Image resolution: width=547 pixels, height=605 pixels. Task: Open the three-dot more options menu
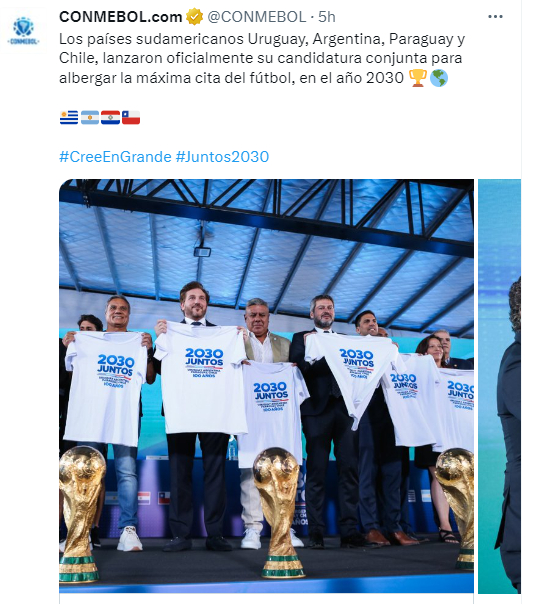[495, 17]
